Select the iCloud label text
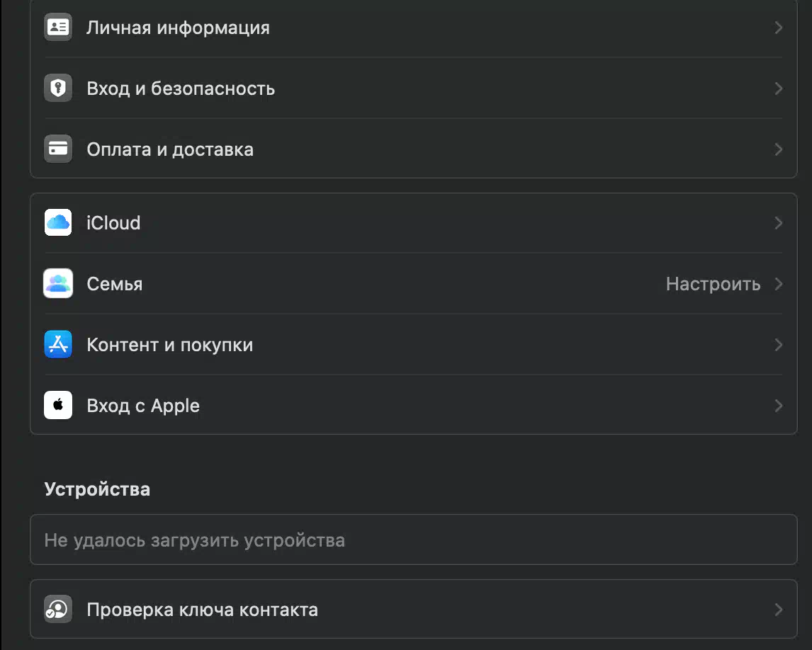Image resolution: width=812 pixels, height=650 pixels. 113,223
